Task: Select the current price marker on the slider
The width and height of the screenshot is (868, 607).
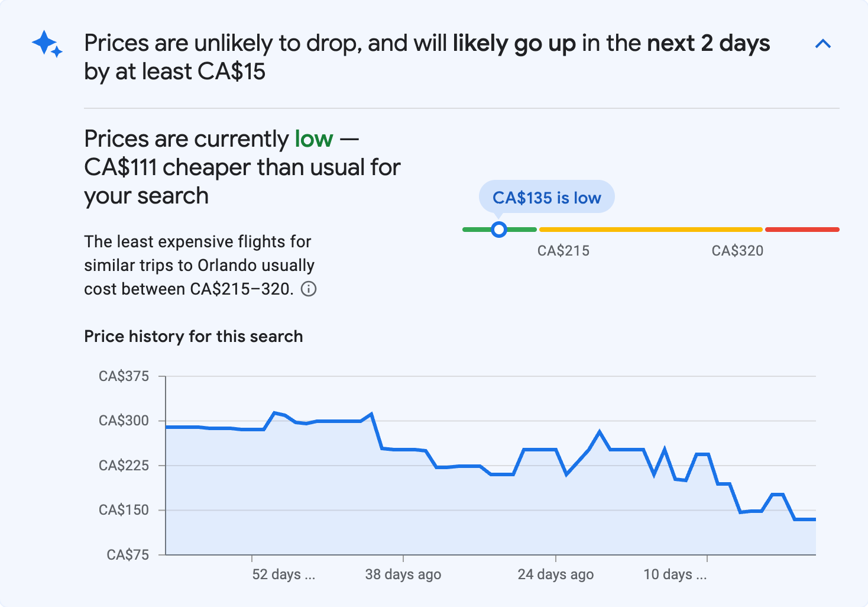Action: (x=499, y=229)
